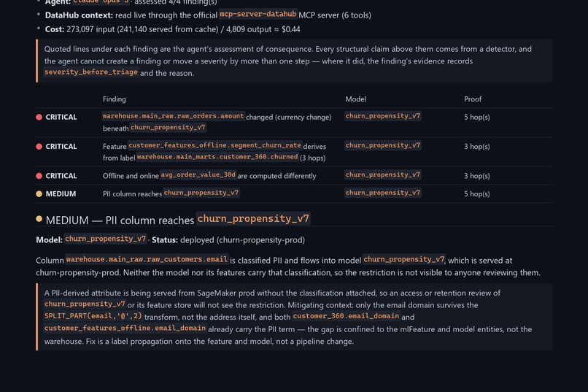The width and height of the screenshot is (588, 392).
Task: Click the MEDIUM label in the table
Action: pyautogui.click(x=61, y=193)
